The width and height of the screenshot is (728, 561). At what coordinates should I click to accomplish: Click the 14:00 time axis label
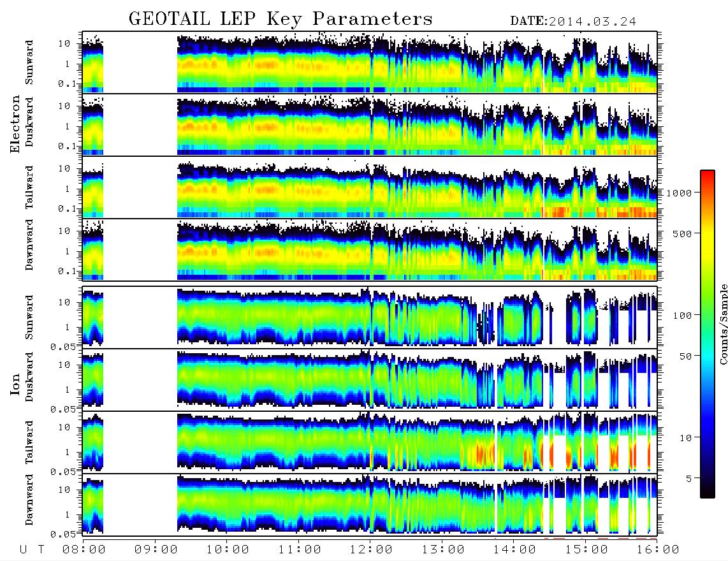point(514,550)
